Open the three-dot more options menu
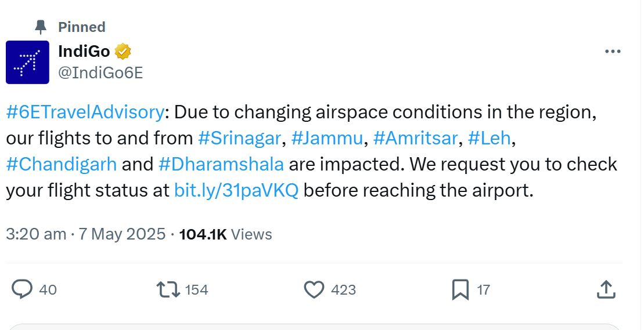Viewport: 644px width, 330px height. pyautogui.click(x=613, y=52)
